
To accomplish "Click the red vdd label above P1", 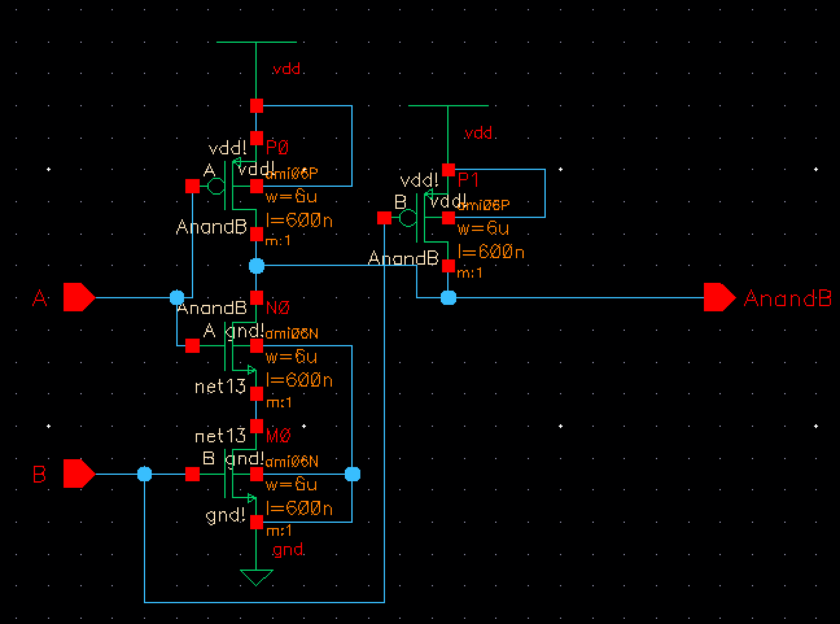I will click(478, 132).
